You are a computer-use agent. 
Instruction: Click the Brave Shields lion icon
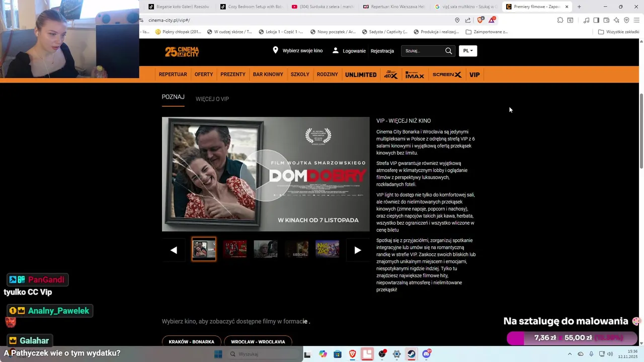tap(480, 20)
